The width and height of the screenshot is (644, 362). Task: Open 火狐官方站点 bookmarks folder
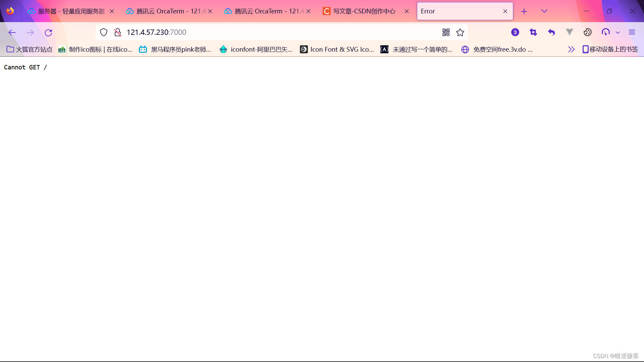30,49
